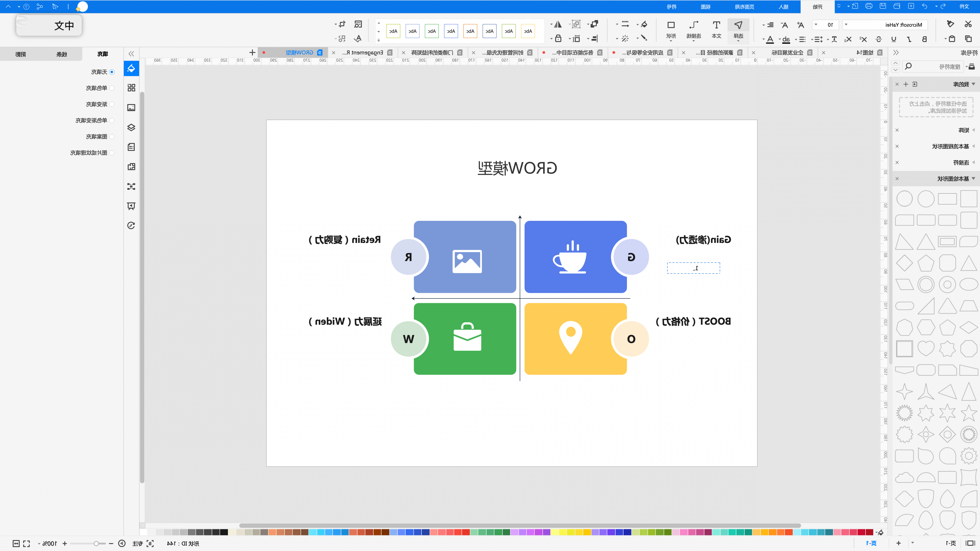This screenshot has width=980, height=551.
Task: Select the 单色填充 (Solid fill) radio button
Action: point(112,88)
